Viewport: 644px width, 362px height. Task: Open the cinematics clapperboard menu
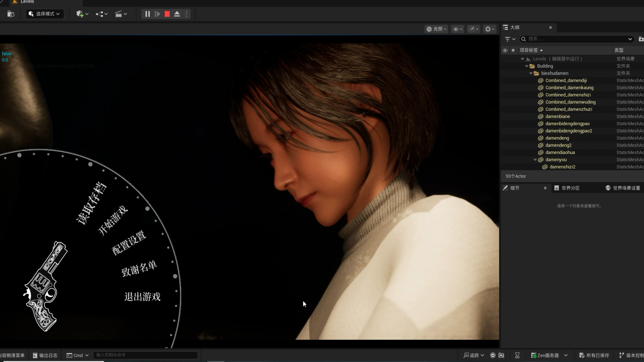[121, 14]
